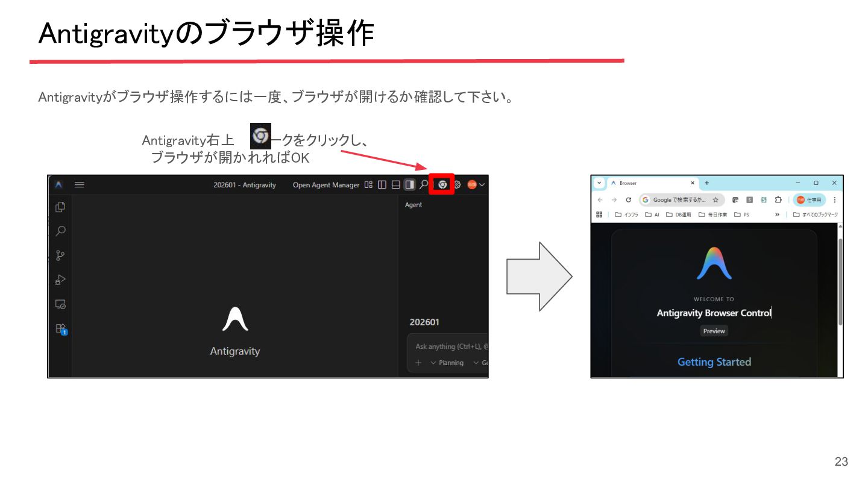868x488 pixels.
Task: Click the magnifier icon in Antigravity title bar
Action: click(x=424, y=186)
